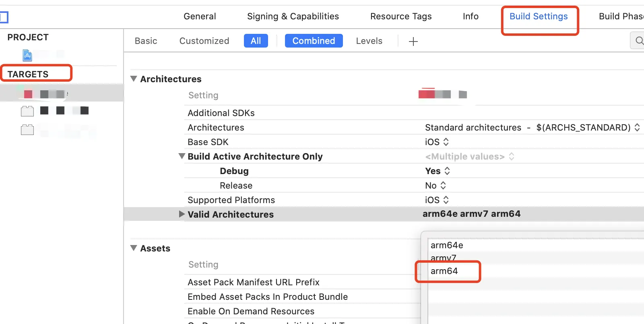Click the search magnifier icon

(x=639, y=41)
